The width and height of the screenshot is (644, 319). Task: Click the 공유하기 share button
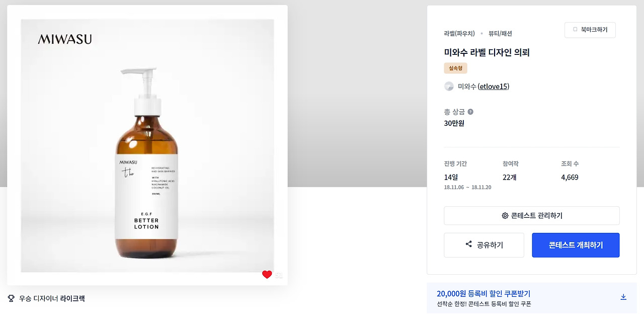[x=484, y=245]
